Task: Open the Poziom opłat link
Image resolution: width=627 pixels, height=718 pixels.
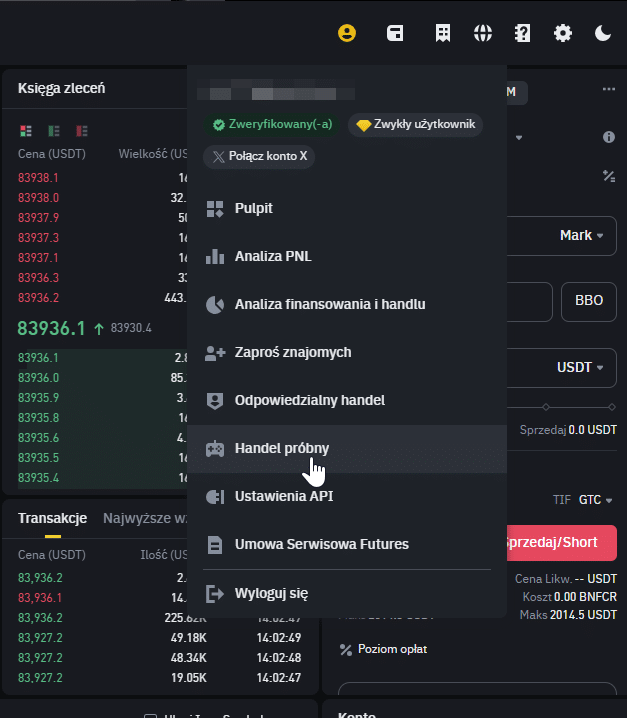Action: point(392,649)
